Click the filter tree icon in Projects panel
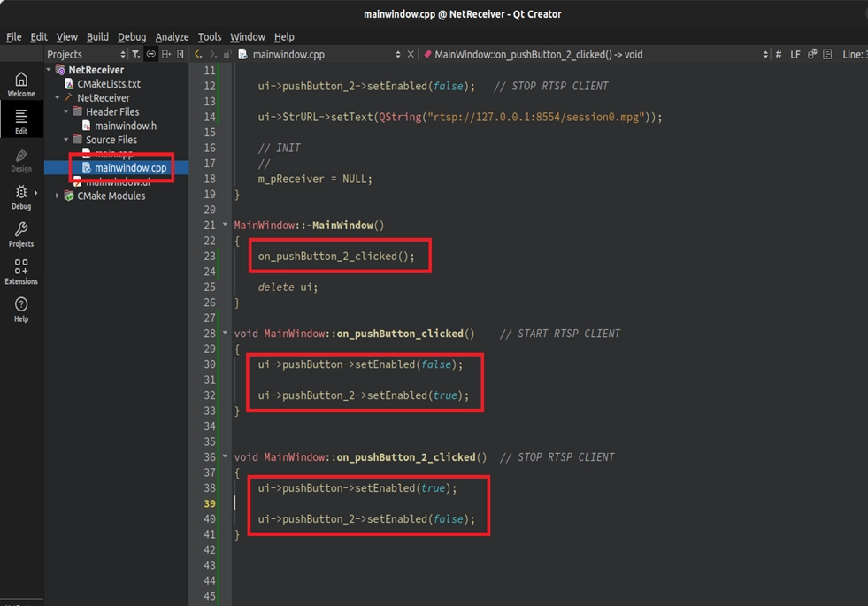Screen dimensions: 868x606 pyautogui.click(x=135, y=54)
